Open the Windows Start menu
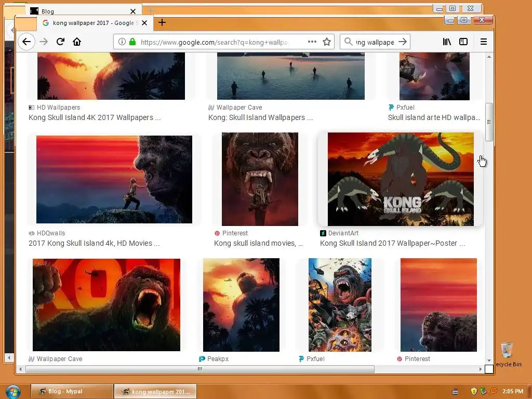This screenshot has width=532, height=399. pos(13,392)
